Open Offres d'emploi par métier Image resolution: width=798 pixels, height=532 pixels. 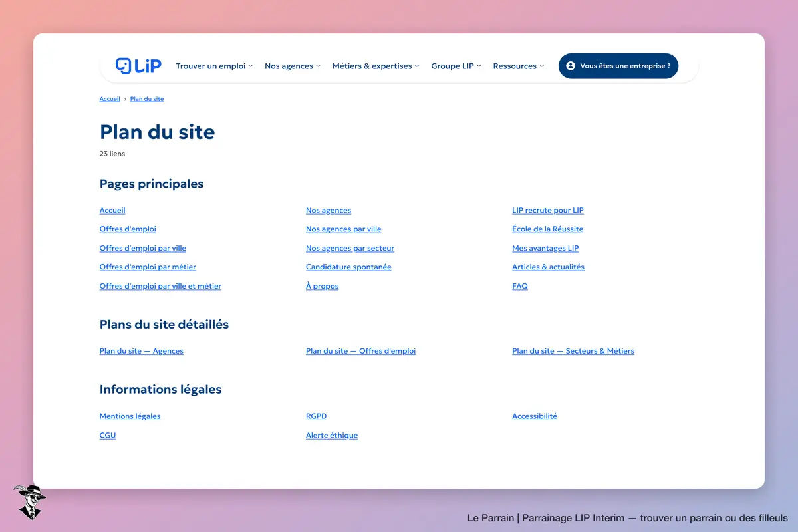[148, 267]
